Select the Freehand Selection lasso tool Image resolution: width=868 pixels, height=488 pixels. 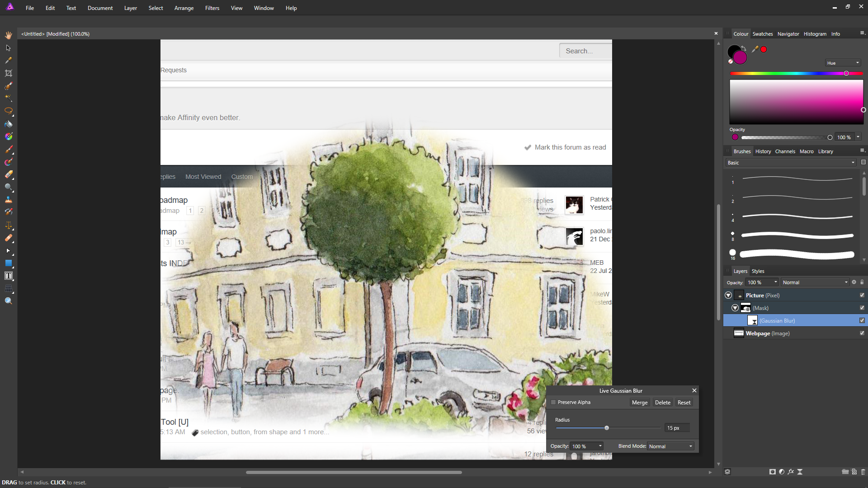(9, 111)
